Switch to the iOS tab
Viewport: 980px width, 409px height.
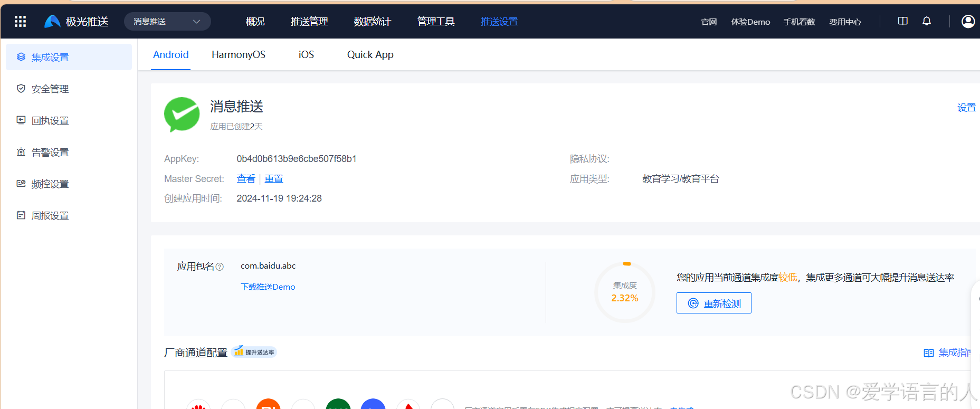point(306,54)
